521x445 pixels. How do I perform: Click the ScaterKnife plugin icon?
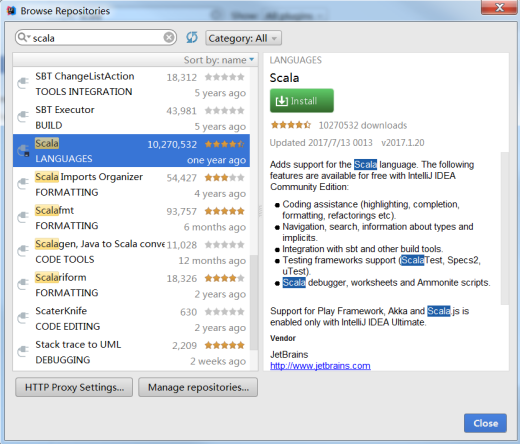[23, 318]
